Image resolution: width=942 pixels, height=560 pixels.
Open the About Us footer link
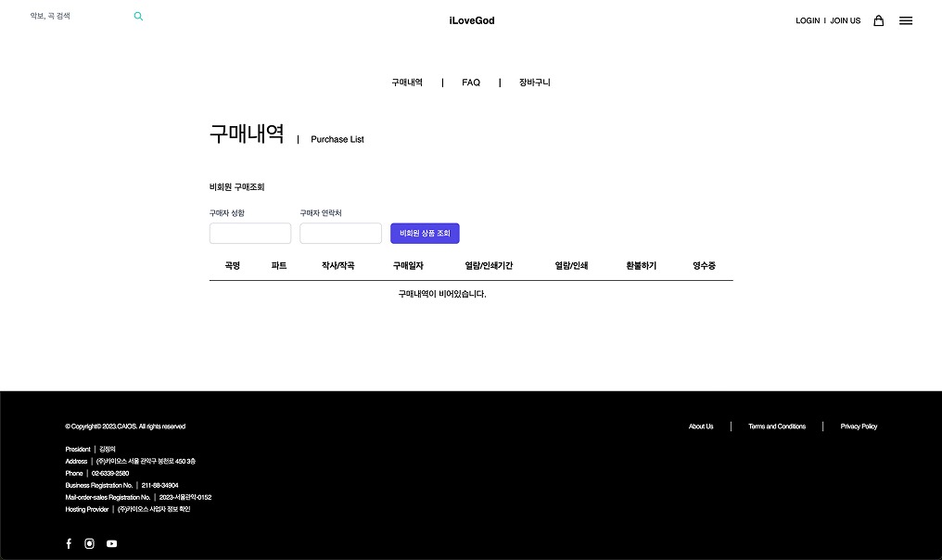pyautogui.click(x=701, y=426)
